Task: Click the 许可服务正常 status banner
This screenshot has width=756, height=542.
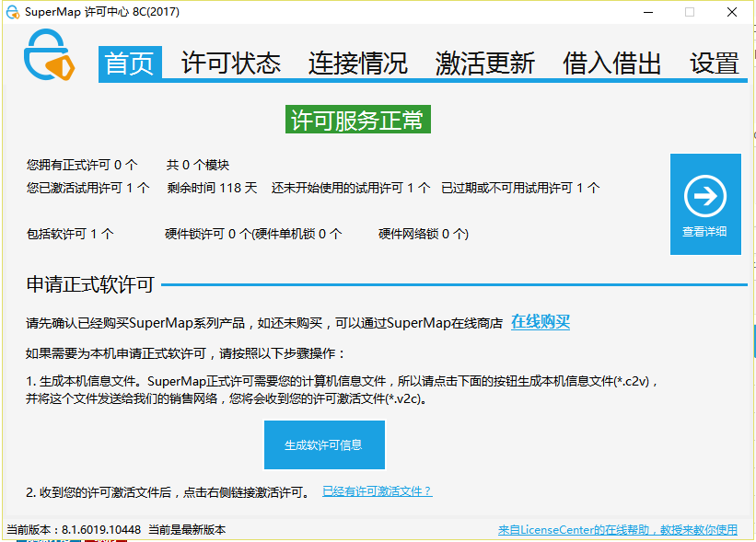Action: pos(358,120)
